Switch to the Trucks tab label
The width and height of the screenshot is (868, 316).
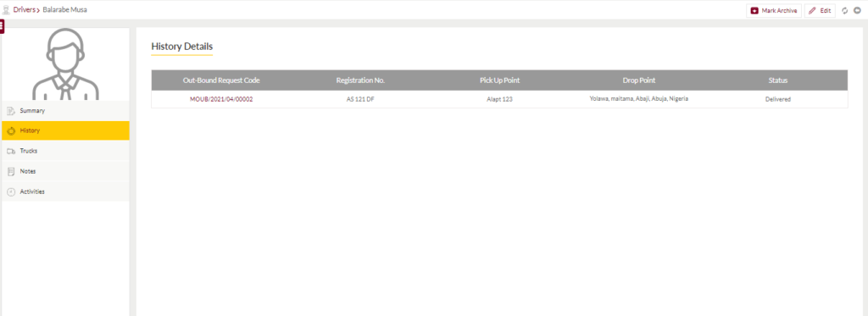[x=28, y=151]
